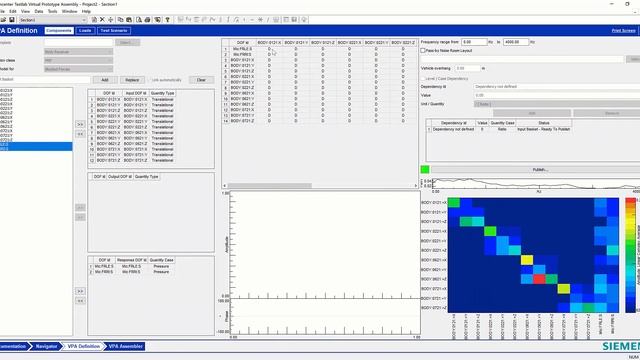Click the frequency range upper limit 4000.00 field

(516, 42)
